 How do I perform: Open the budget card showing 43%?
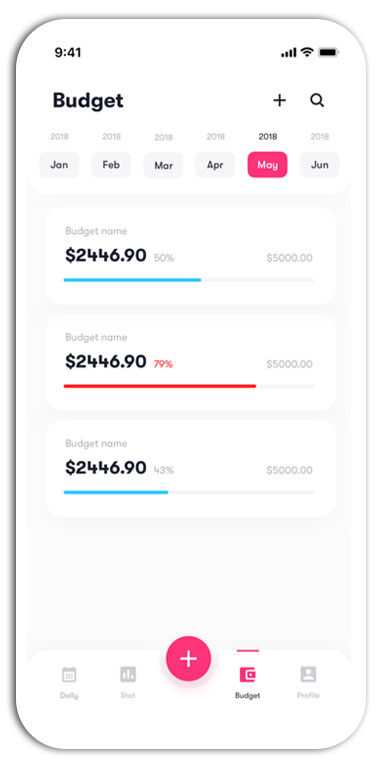coord(191,469)
